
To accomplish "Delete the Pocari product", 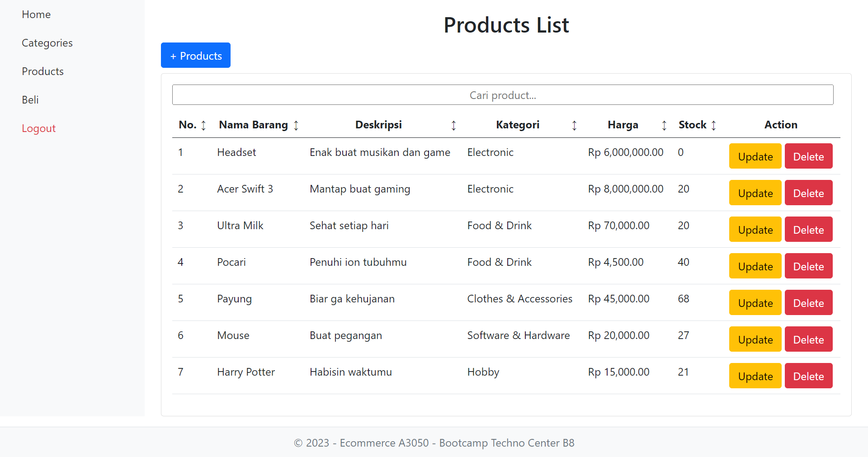I will coord(808,266).
